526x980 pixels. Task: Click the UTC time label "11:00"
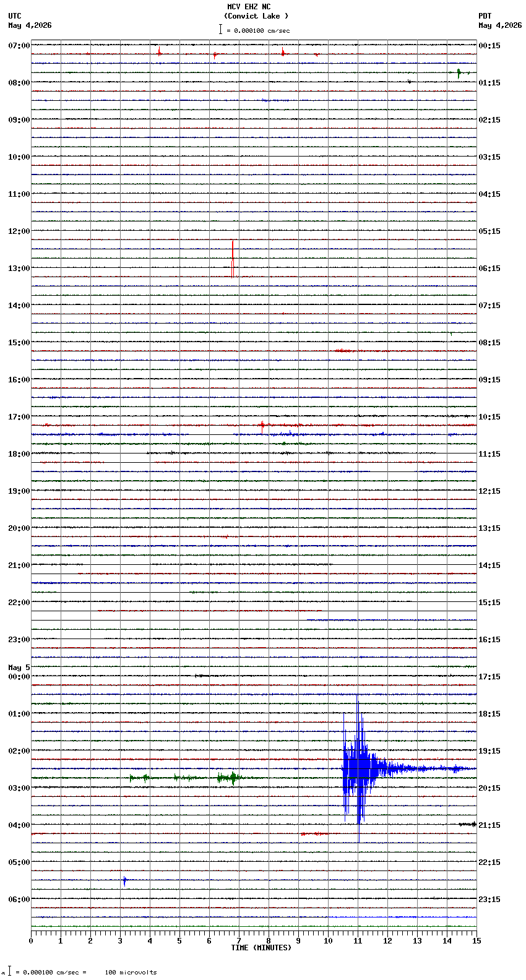19,194
